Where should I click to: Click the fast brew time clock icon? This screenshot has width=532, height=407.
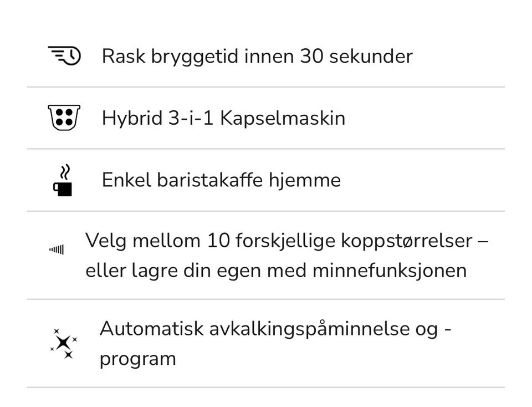coord(64,55)
